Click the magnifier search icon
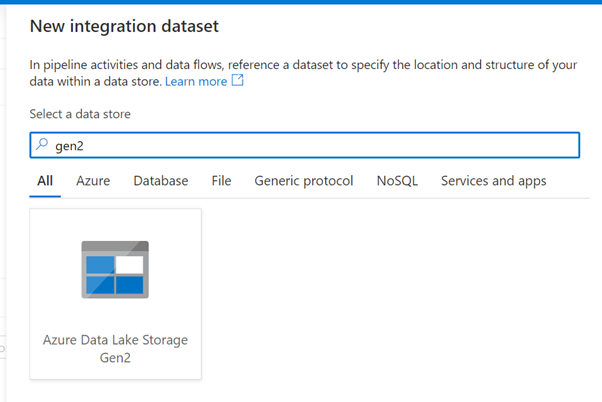Screen dimensions: 602x402 tap(42, 144)
